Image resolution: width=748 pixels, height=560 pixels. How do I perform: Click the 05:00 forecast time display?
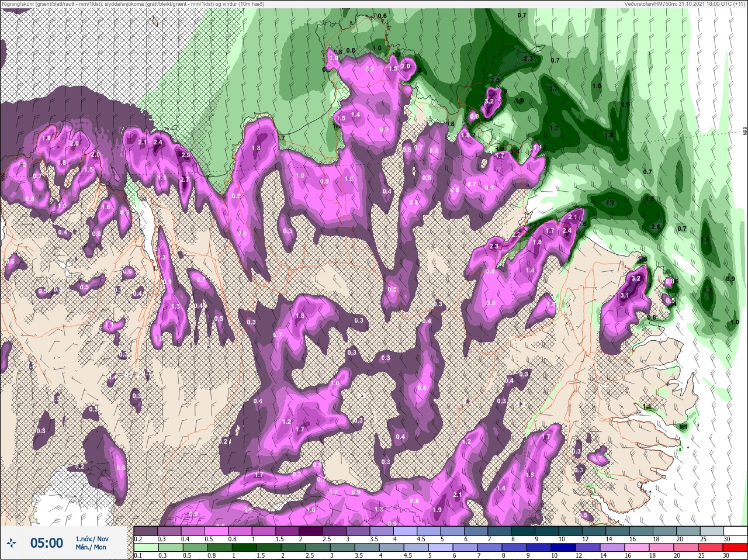tap(47, 543)
